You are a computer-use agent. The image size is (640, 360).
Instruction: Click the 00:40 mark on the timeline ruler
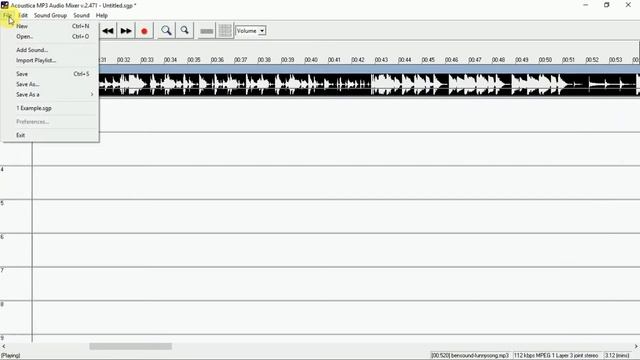pyautogui.click(x=311, y=60)
